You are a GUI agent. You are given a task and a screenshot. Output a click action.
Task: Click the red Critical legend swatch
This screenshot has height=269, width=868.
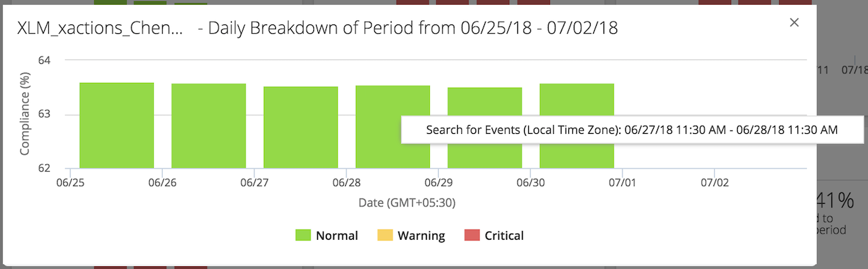[x=471, y=236]
